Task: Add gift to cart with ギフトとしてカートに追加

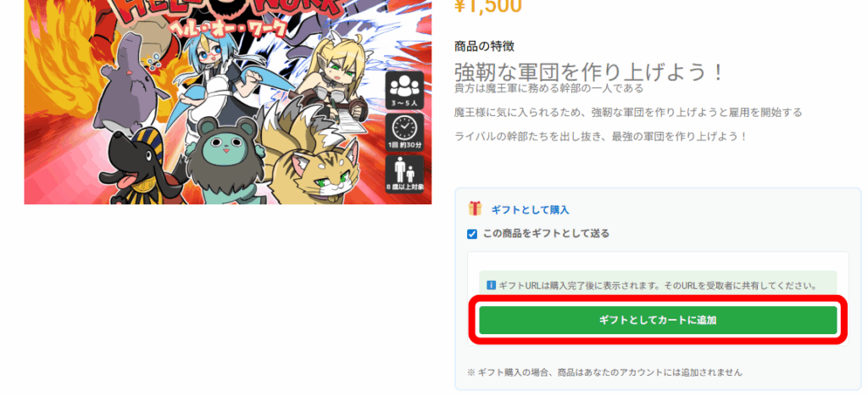Action: 658,321
